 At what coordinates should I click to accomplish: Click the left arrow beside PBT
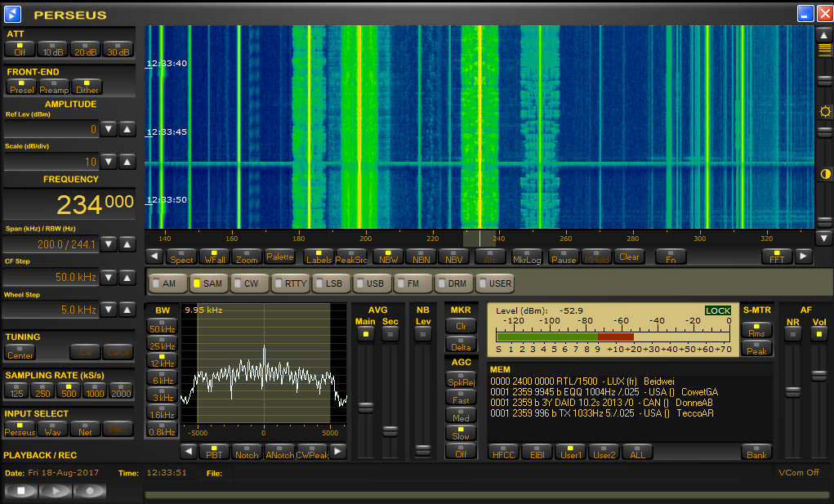(188, 452)
